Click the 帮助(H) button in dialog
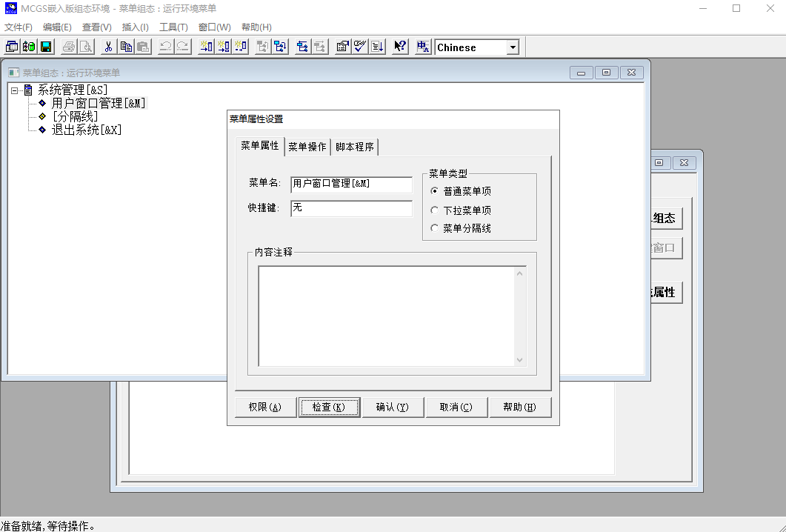The height and width of the screenshot is (532, 786). click(x=520, y=407)
